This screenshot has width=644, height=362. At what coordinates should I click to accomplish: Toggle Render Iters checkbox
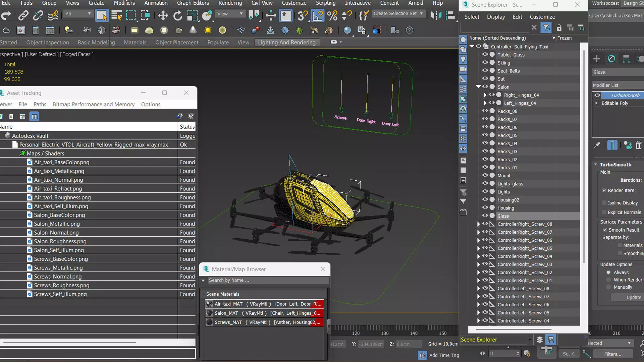[604, 190]
